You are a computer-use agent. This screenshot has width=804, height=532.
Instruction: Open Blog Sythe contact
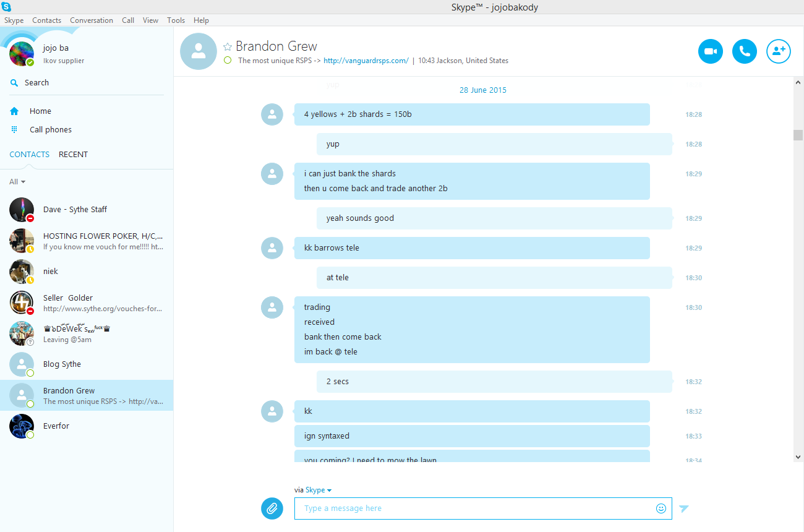click(87, 364)
